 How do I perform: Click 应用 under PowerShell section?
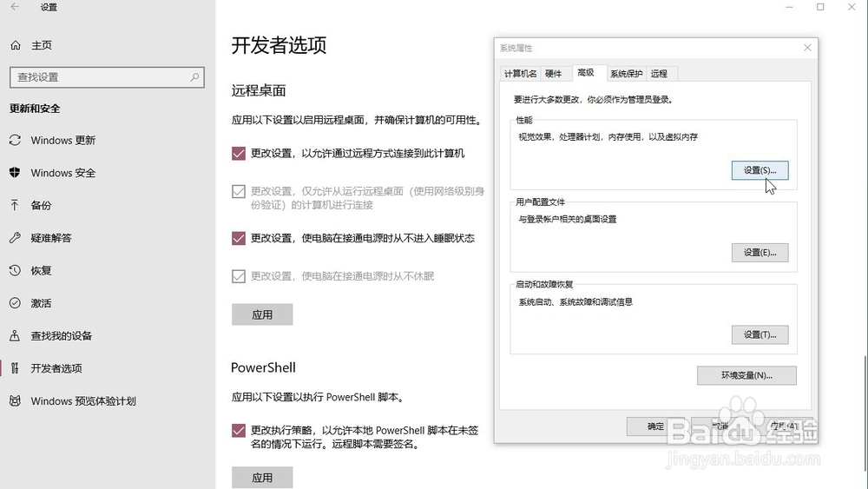pyautogui.click(x=262, y=478)
